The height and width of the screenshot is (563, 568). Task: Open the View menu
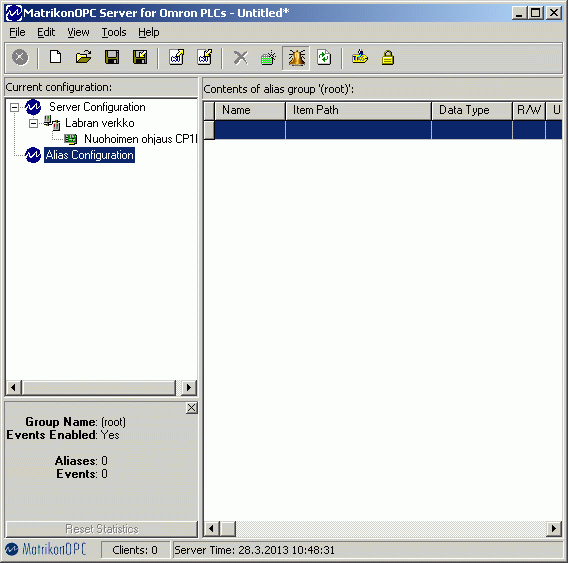(x=78, y=32)
